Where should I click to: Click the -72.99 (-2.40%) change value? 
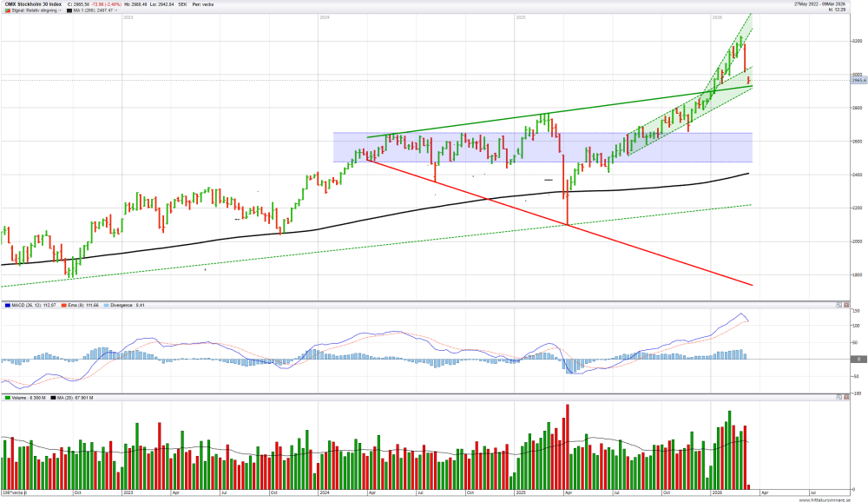[106, 4]
